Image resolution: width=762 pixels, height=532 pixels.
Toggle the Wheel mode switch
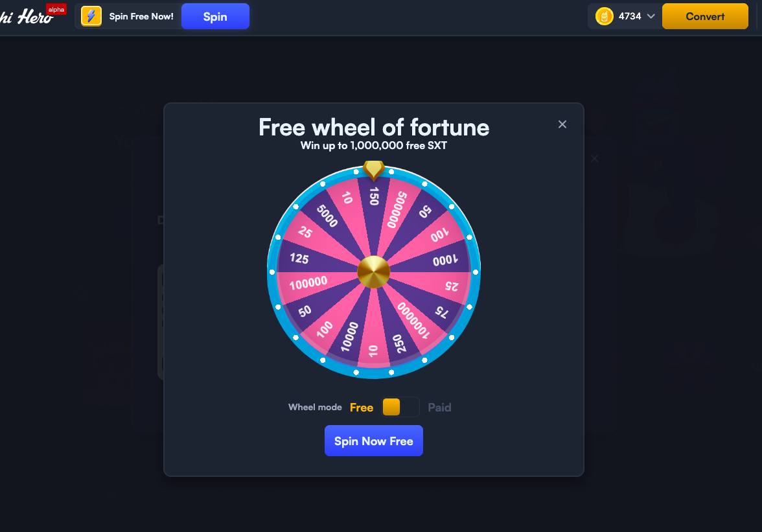(400, 407)
